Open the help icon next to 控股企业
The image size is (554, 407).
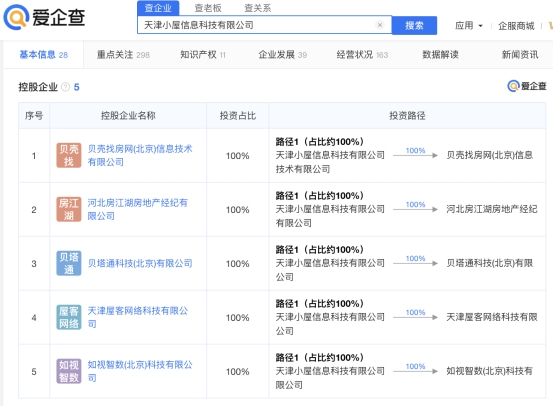(x=66, y=87)
